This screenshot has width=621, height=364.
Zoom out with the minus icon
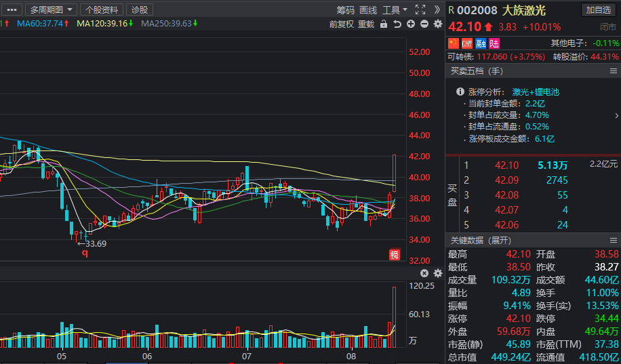pyautogui.click(x=424, y=24)
